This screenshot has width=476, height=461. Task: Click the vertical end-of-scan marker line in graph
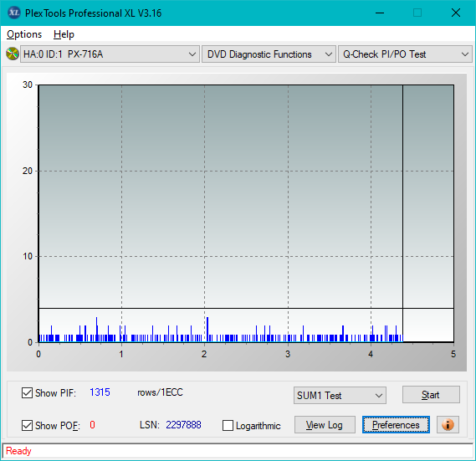[403, 213]
